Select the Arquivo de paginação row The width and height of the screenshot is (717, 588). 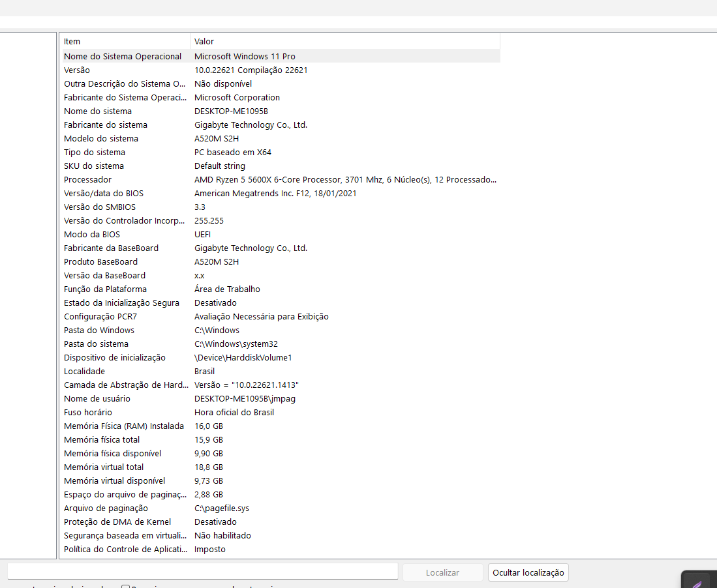pyautogui.click(x=281, y=508)
